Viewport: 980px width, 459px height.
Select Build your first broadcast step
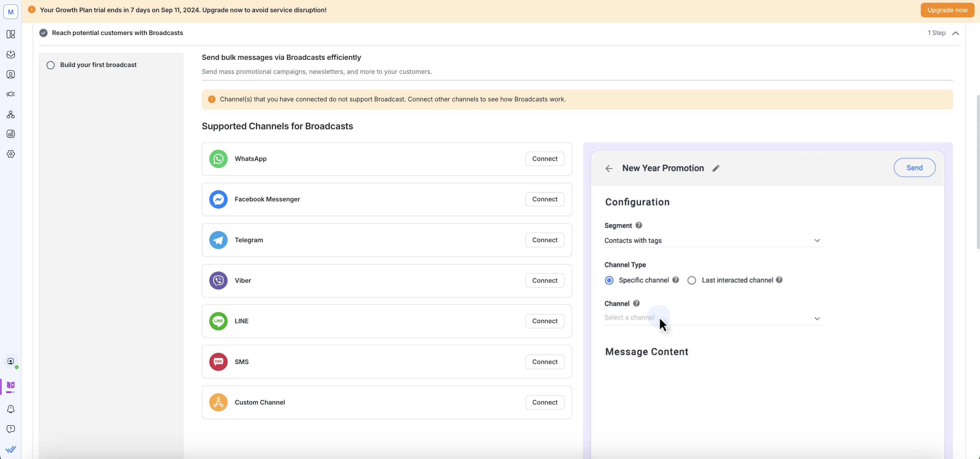(x=98, y=65)
